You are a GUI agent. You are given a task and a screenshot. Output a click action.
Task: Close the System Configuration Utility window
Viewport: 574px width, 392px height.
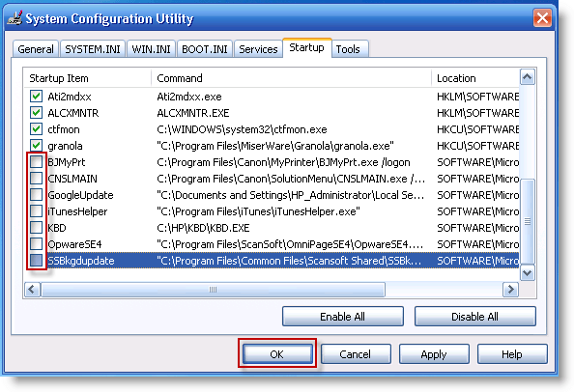[x=542, y=18]
